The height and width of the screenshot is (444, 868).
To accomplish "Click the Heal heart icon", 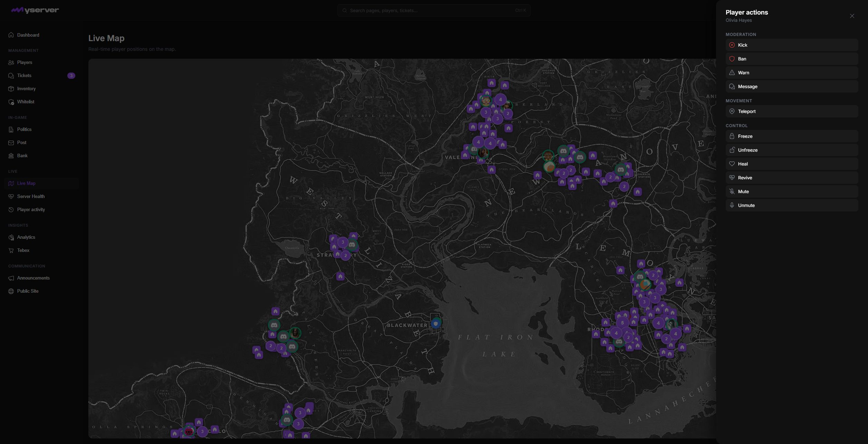I will click(x=732, y=164).
